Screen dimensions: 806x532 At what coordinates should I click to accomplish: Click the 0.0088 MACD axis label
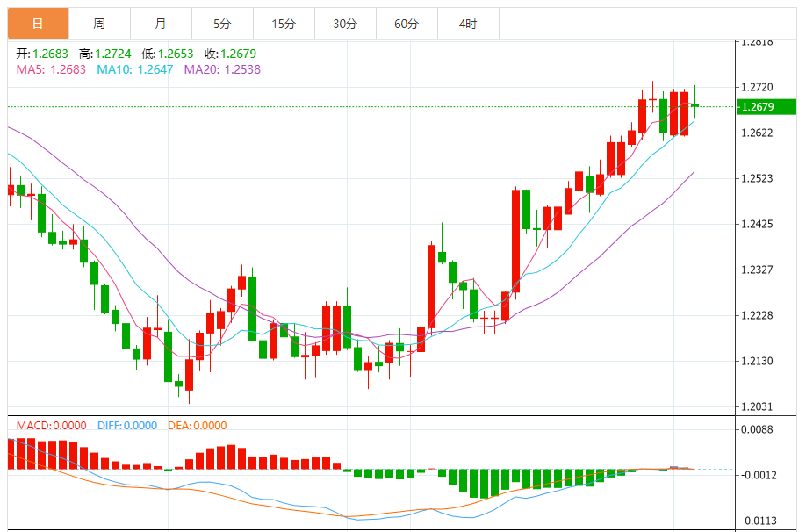click(757, 429)
